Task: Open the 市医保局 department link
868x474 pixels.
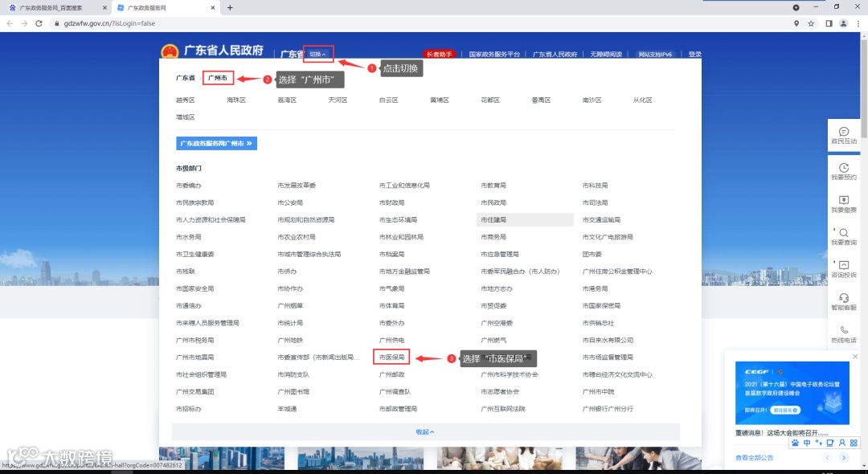Action: coord(392,358)
